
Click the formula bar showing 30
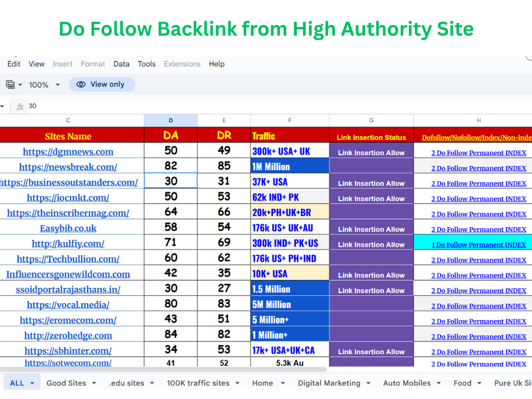point(278,106)
